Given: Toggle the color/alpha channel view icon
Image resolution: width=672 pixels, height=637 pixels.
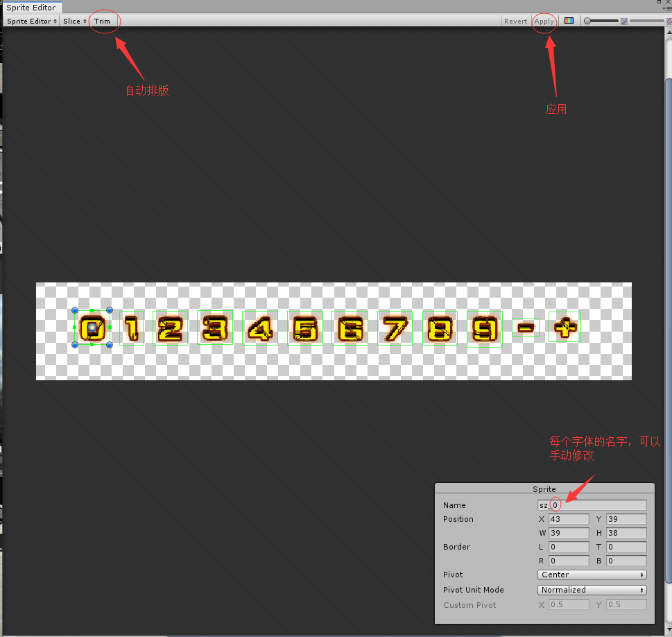Looking at the screenshot, I should (569, 21).
